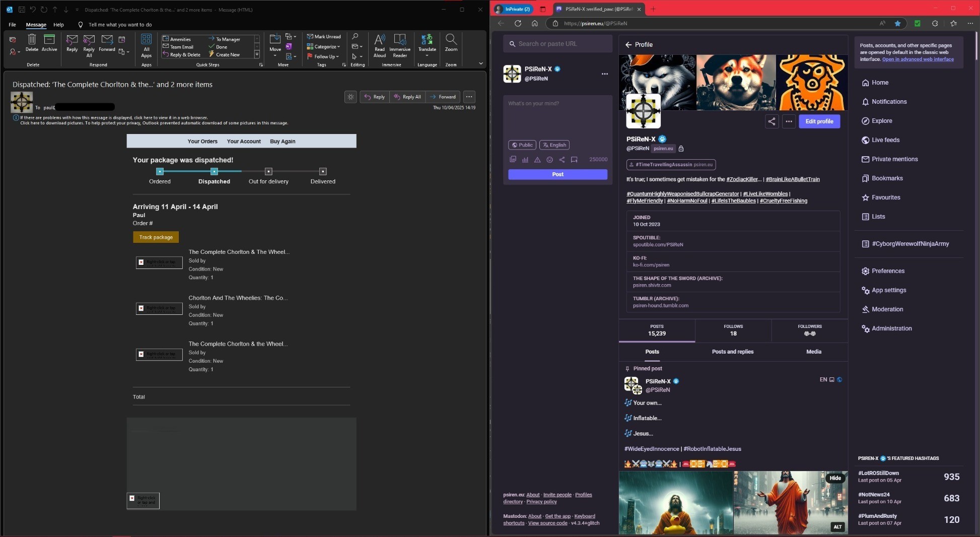980x537 pixels.
Task: Click the Delivered progress marker
Action: pos(323,172)
